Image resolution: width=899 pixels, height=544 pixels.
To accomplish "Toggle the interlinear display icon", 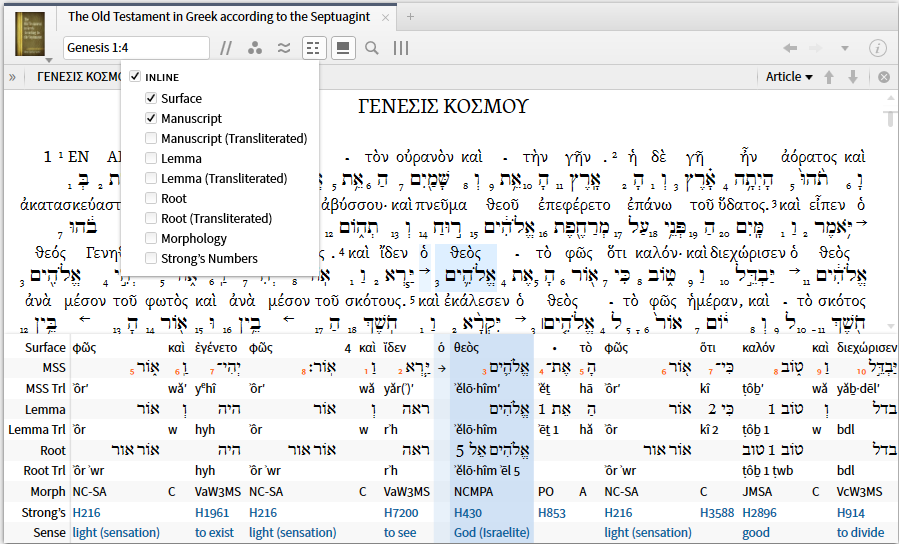I will [314, 48].
